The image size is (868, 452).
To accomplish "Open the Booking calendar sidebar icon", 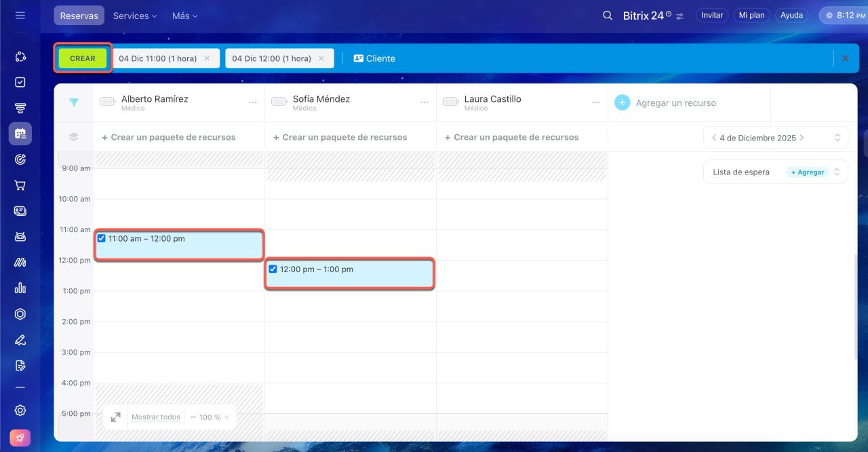I will pyautogui.click(x=20, y=134).
